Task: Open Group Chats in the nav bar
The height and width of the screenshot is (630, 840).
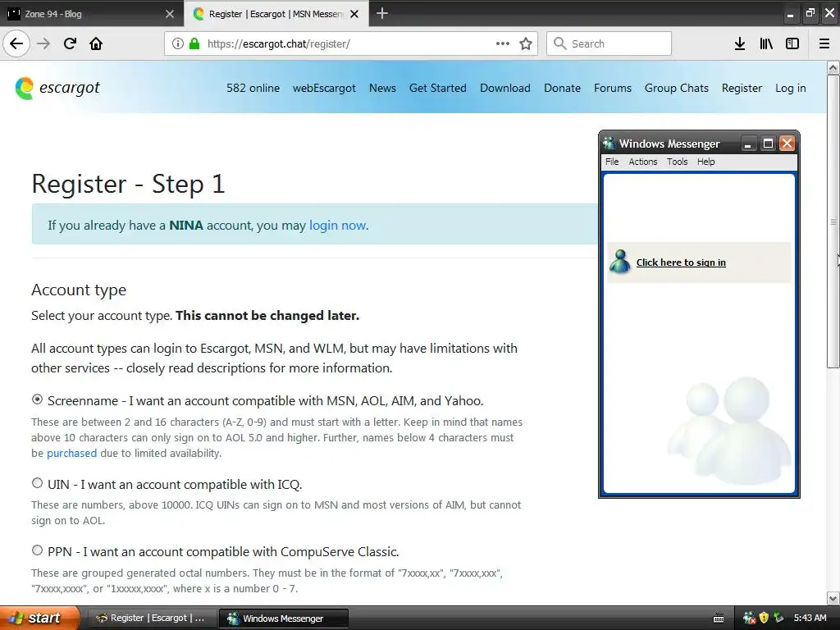Action: pos(677,88)
